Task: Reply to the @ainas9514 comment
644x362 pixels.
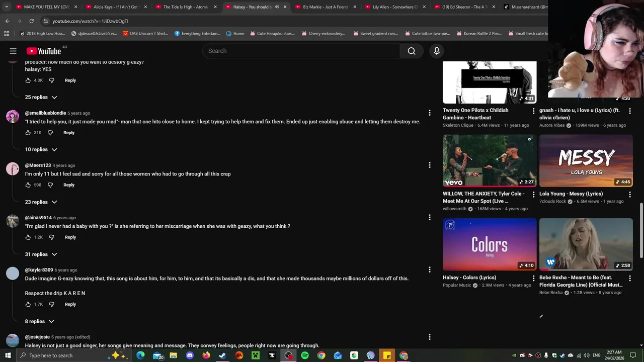Action: point(70,237)
